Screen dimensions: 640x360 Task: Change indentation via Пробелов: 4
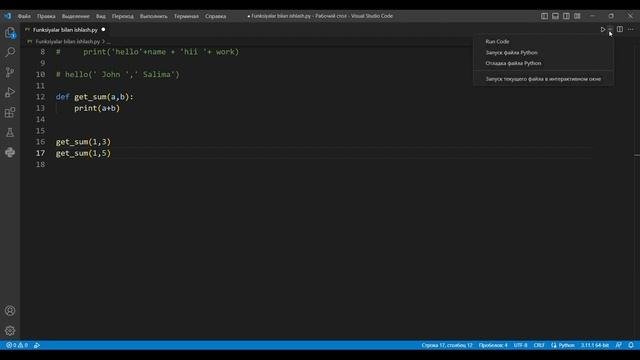click(x=493, y=345)
